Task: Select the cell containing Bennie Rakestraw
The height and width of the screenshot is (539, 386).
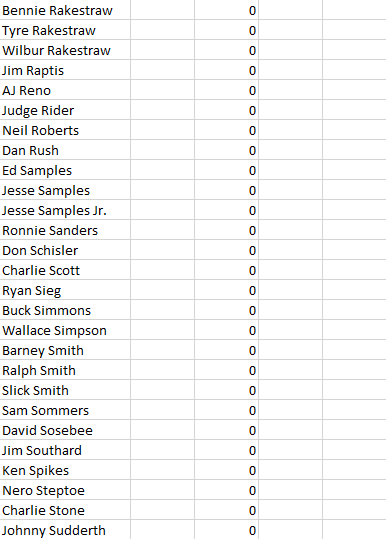Action: 65,10
